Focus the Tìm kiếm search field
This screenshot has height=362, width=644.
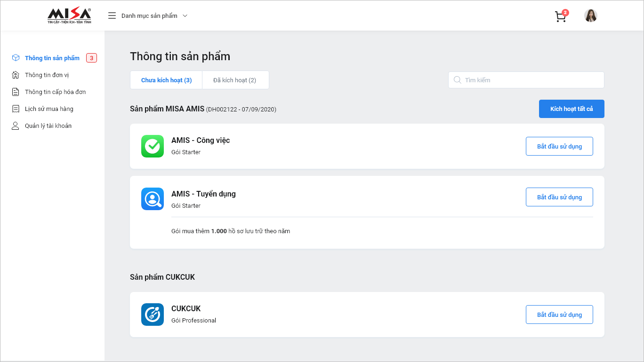coord(526,80)
